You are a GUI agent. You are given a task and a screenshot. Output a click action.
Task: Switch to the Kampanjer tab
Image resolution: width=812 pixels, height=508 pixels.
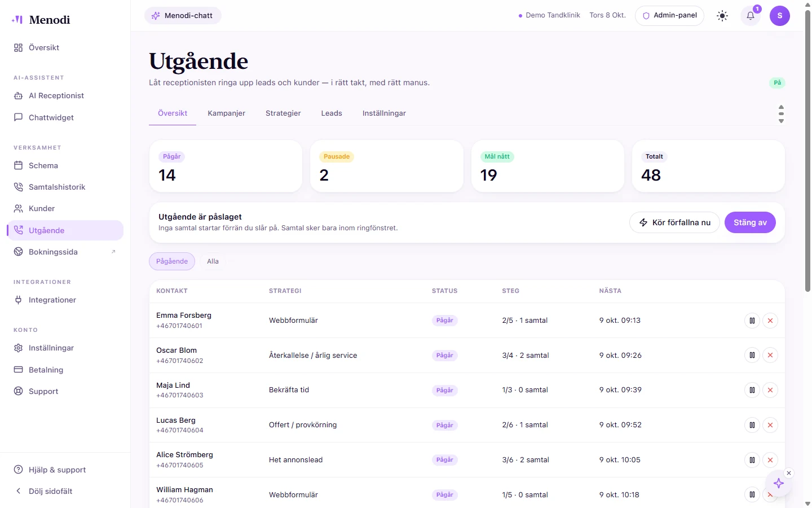click(226, 113)
